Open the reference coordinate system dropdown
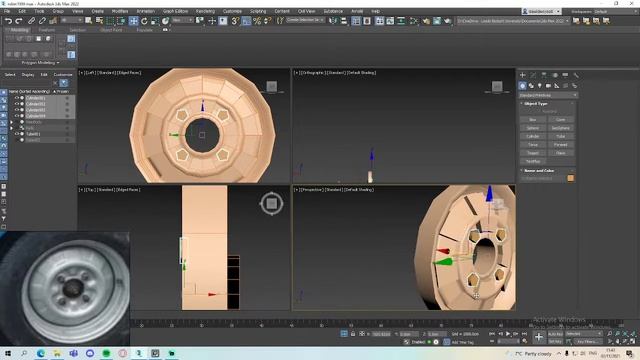The height and width of the screenshot is (360, 640). click(x=182, y=20)
